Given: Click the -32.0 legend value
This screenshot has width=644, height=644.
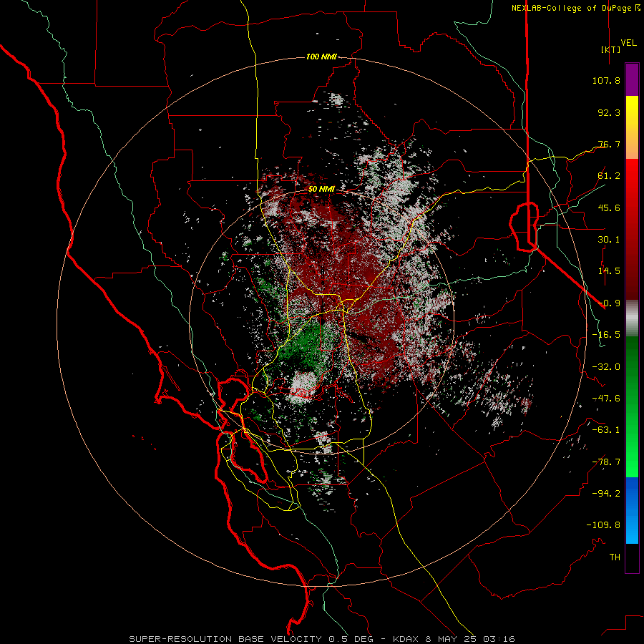Looking at the screenshot, I should click(606, 367).
